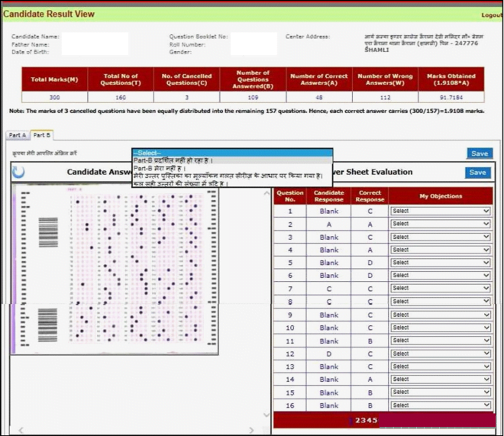Switch to the Part A tab
The width and height of the screenshot is (504, 436).
tap(18, 135)
